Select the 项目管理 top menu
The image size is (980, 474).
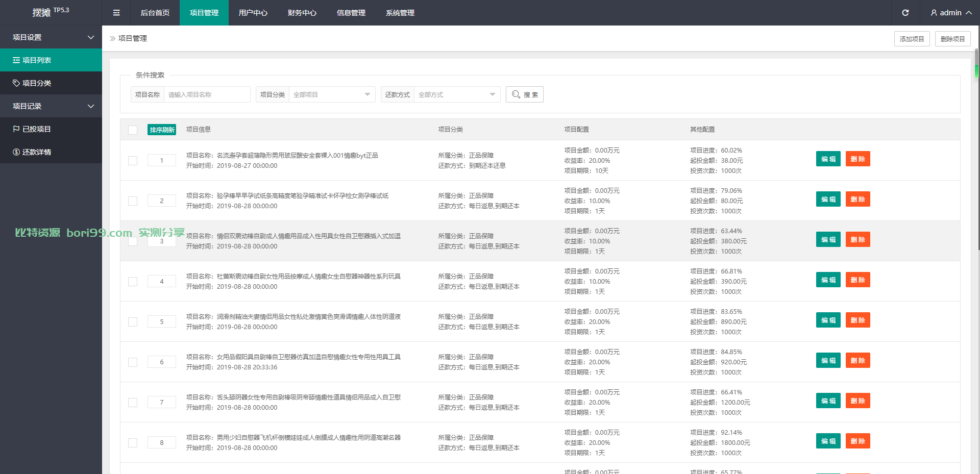[204, 13]
